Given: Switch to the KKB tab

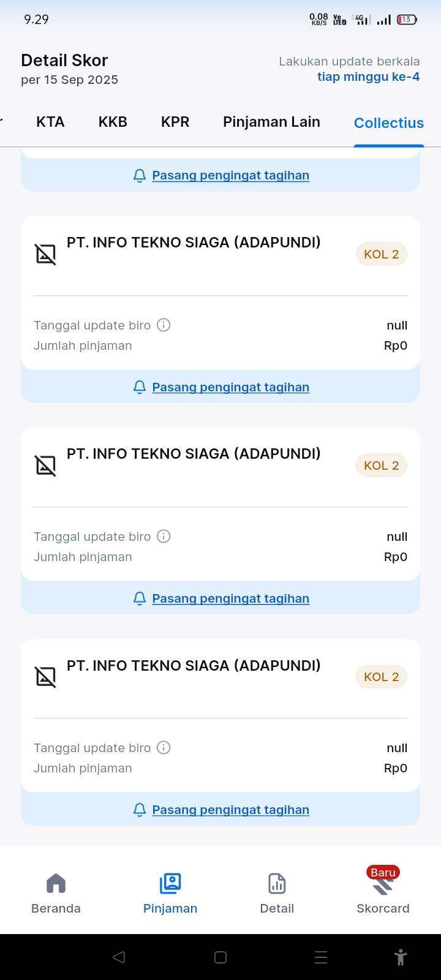Looking at the screenshot, I should click(x=113, y=122).
